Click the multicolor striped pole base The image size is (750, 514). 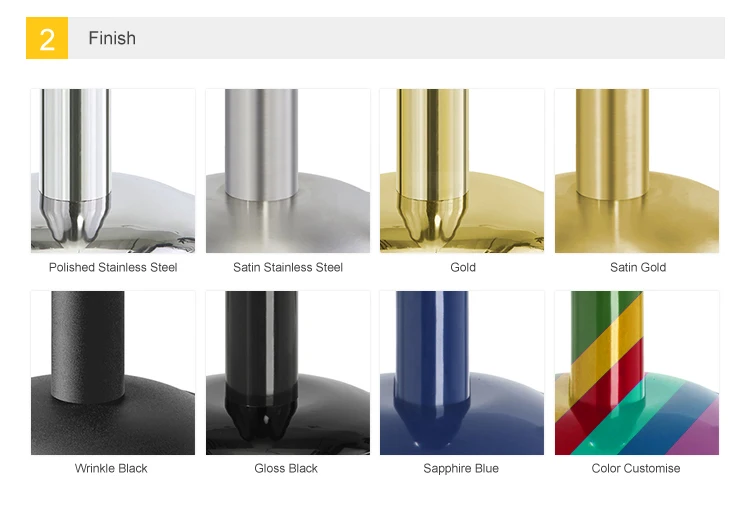pyautogui.click(x=637, y=414)
